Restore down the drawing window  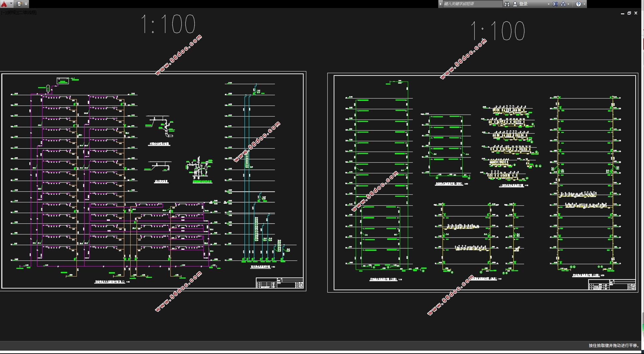[629, 13]
